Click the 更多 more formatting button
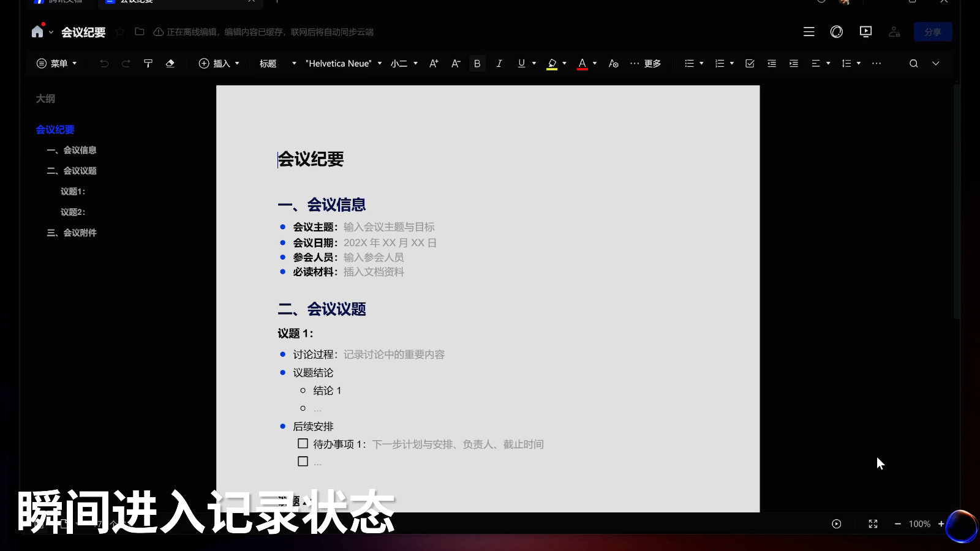The height and width of the screenshot is (551, 980). (646, 64)
